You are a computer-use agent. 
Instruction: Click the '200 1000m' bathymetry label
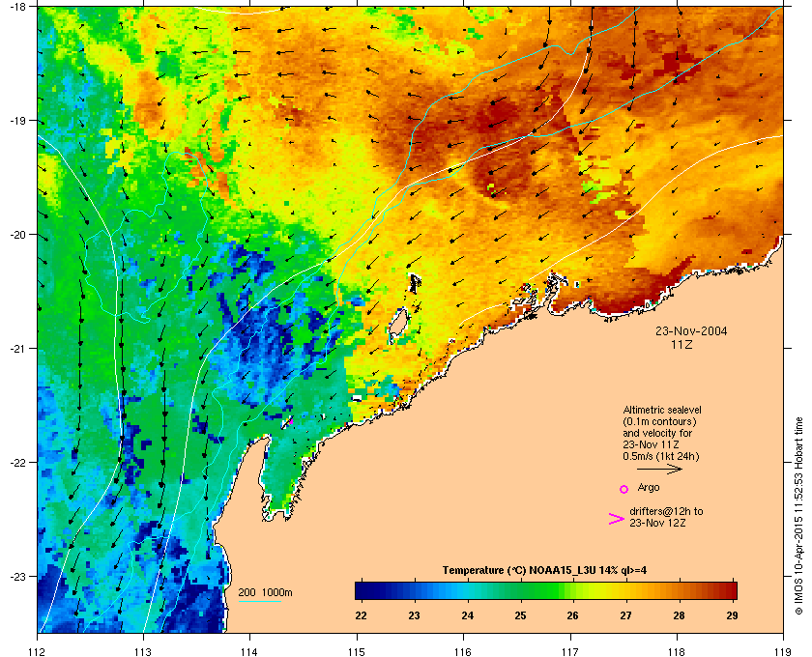click(265, 593)
